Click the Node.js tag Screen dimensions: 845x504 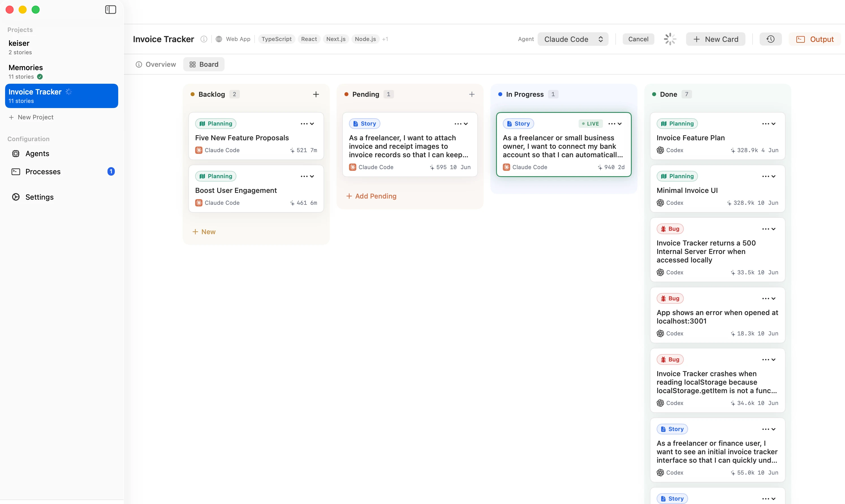coord(365,39)
